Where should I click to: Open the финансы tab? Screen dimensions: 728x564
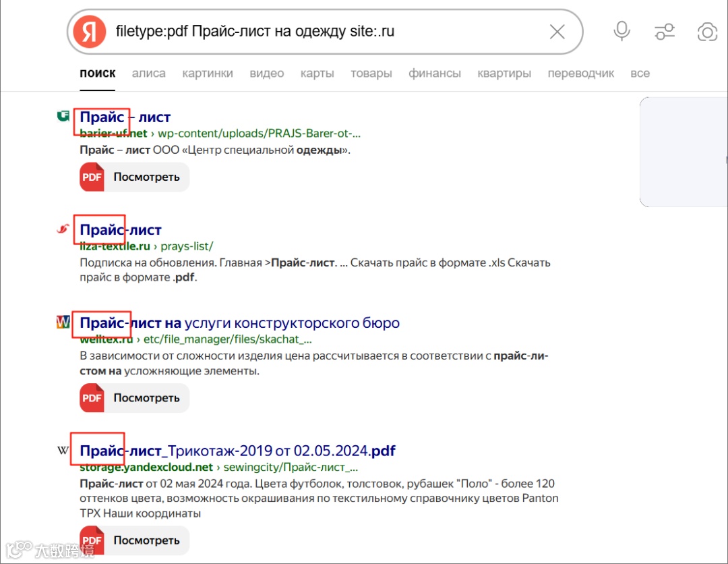coord(435,74)
